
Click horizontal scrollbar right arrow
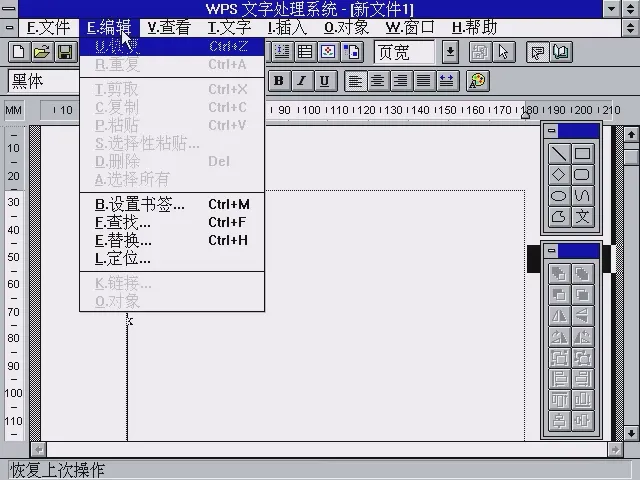(x=615, y=450)
